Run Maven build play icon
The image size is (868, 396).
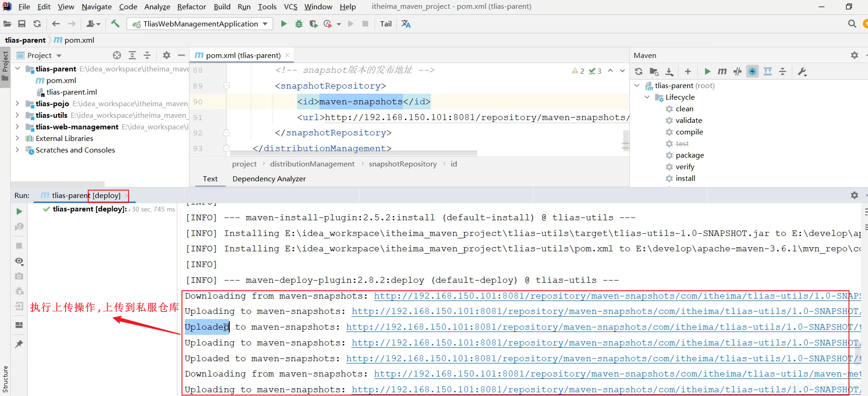coord(707,71)
